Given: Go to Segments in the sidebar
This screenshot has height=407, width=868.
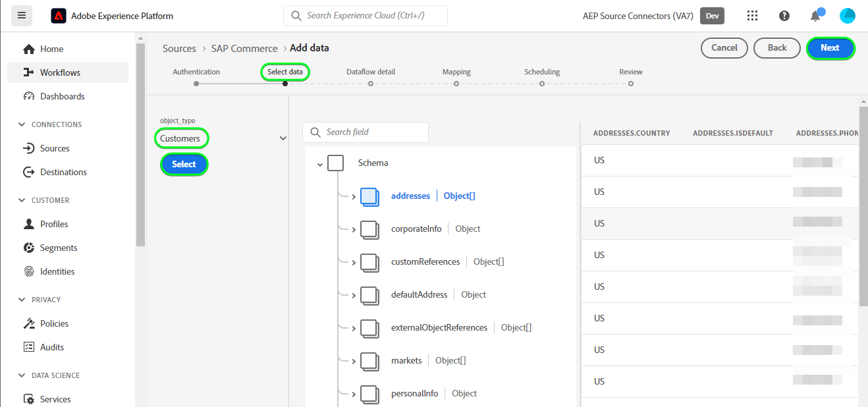Looking at the screenshot, I should (59, 248).
